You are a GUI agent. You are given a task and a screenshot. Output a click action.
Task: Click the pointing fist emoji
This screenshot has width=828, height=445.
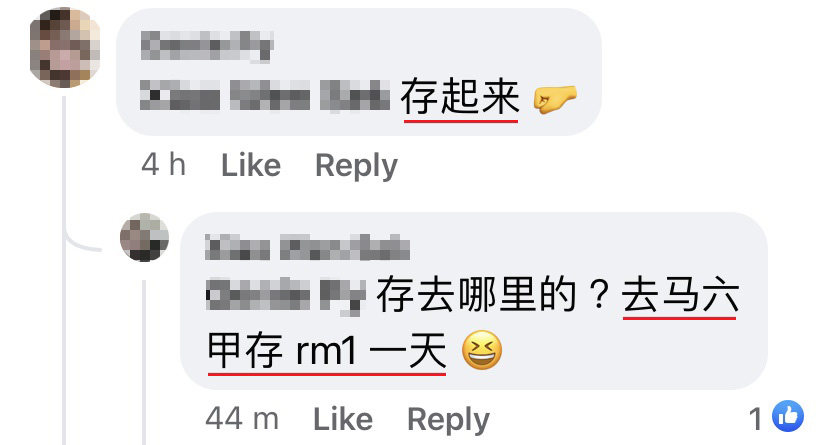pos(555,99)
